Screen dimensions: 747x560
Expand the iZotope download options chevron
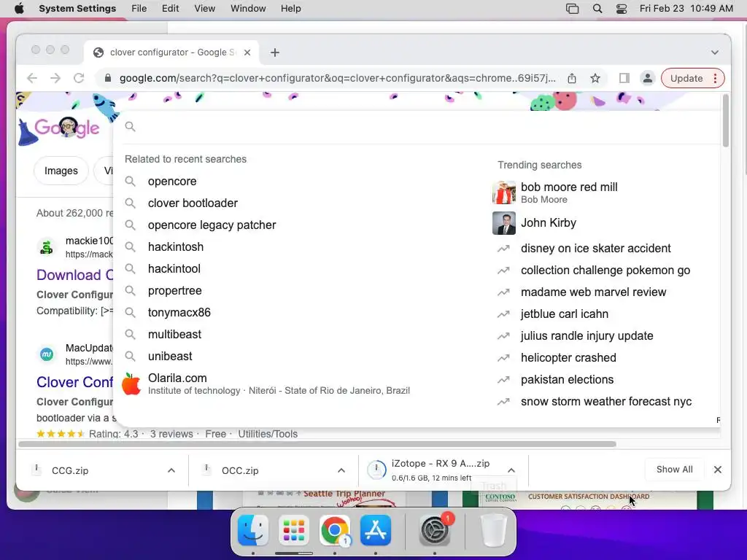tap(511, 470)
